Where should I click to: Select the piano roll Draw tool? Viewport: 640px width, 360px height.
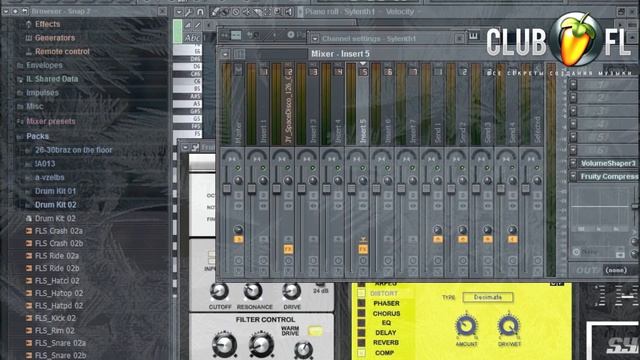(x=216, y=12)
